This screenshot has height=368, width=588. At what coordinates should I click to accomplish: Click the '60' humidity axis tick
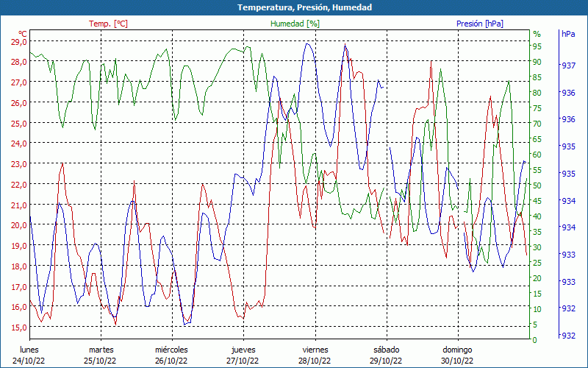pyautogui.click(x=537, y=155)
